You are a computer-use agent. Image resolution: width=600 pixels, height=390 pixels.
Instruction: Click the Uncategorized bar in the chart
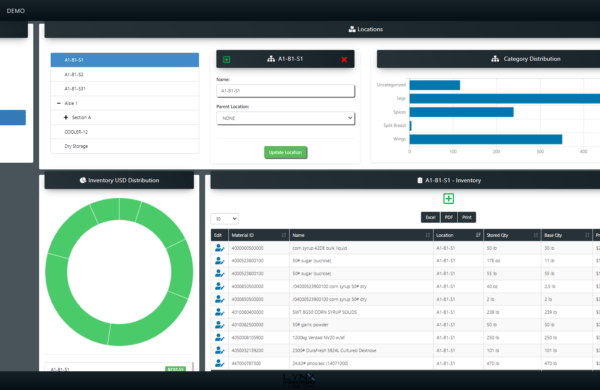435,85
